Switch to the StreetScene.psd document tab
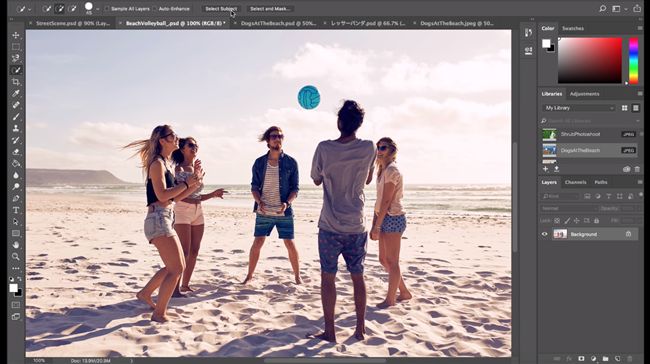The width and height of the screenshot is (650, 364). point(73,23)
